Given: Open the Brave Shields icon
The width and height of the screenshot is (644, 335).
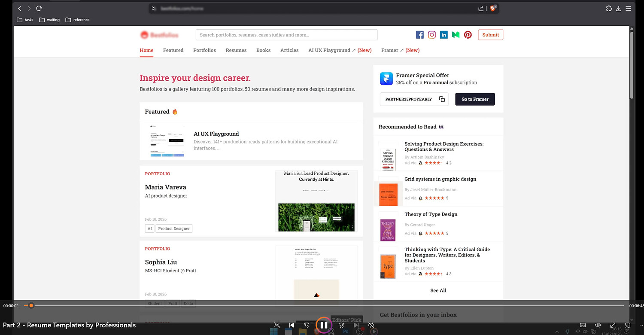Looking at the screenshot, I should (493, 8).
